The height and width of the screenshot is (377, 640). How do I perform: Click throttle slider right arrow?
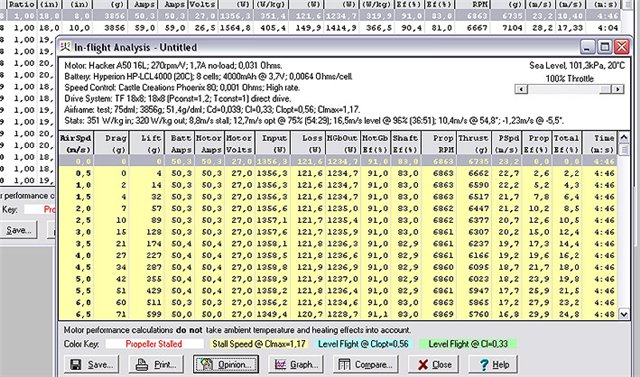(618, 89)
